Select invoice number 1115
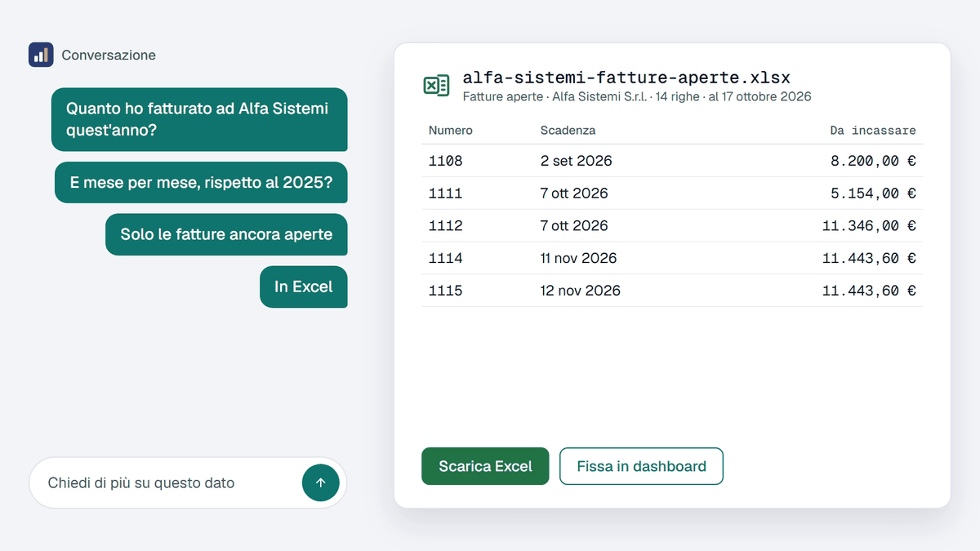Viewport: 980px width, 551px height. tap(445, 291)
